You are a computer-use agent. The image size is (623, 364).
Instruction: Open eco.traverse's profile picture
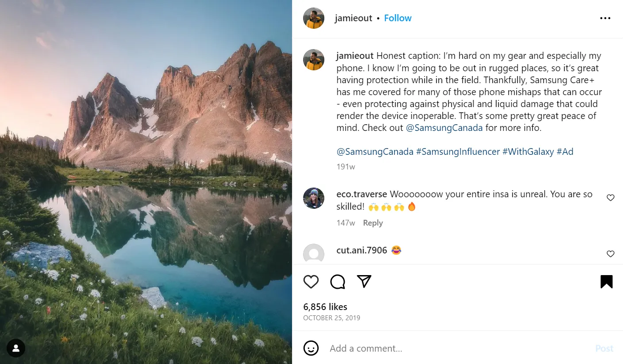[x=314, y=198]
